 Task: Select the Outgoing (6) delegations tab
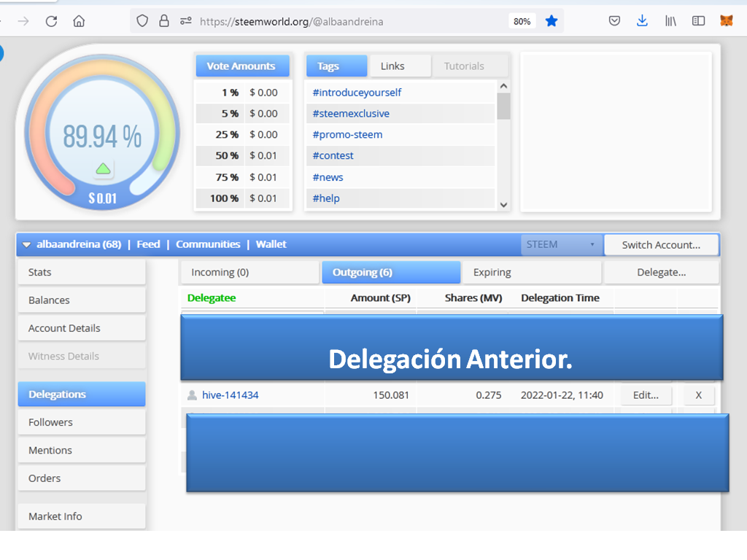click(391, 273)
